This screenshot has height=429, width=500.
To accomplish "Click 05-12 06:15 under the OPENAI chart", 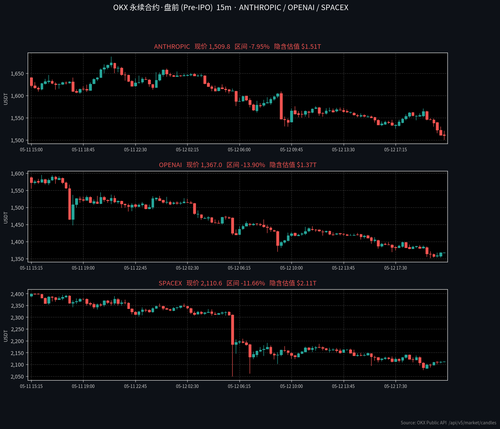I will click(x=239, y=268).
